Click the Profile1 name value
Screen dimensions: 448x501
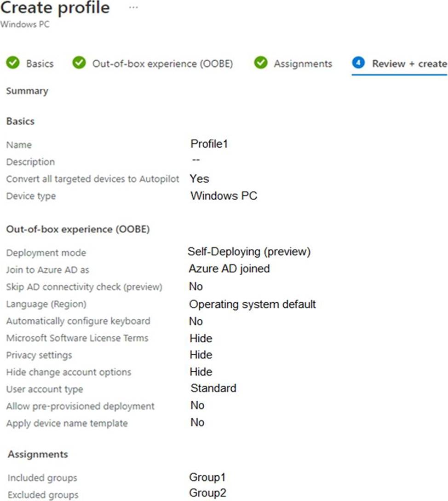209,144
